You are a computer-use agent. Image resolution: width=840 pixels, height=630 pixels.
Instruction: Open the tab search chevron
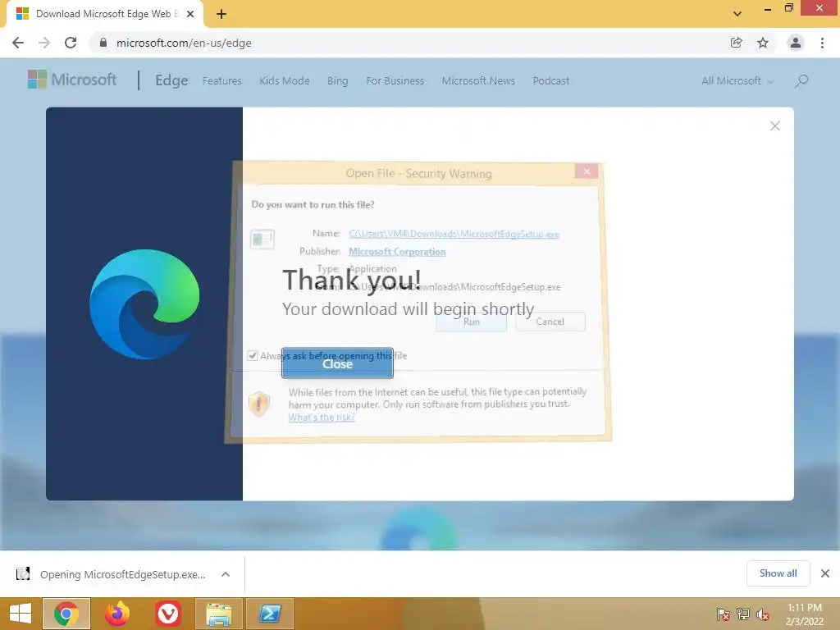(737, 14)
